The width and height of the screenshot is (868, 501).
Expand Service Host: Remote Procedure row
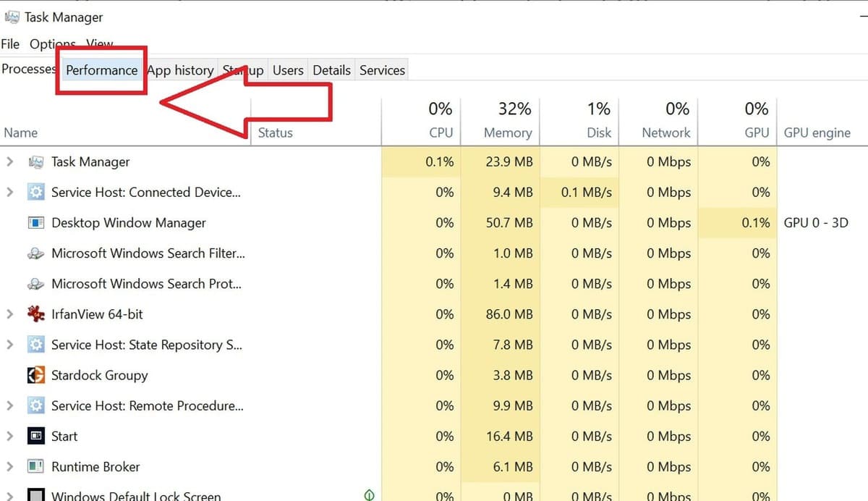coord(10,405)
